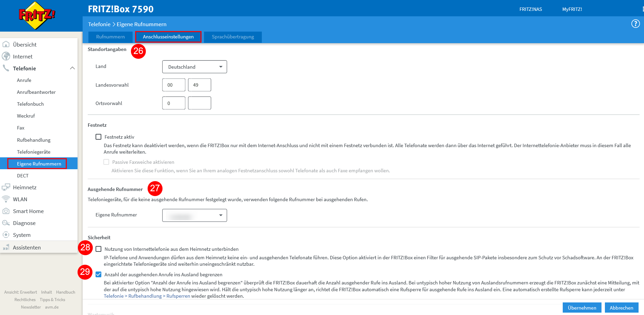Image resolution: width=644 pixels, height=315 pixels.
Task: Click the WLAN wifi icon
Action: coord(6,199)
